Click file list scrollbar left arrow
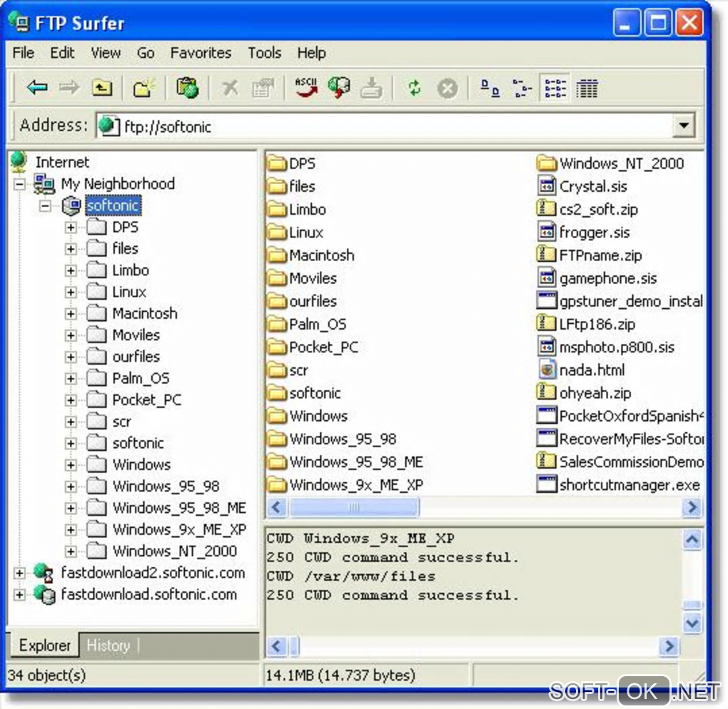Image resolution: width=728 pixels, height=709 pixels. pyautogui.click(x=277, y=506)
